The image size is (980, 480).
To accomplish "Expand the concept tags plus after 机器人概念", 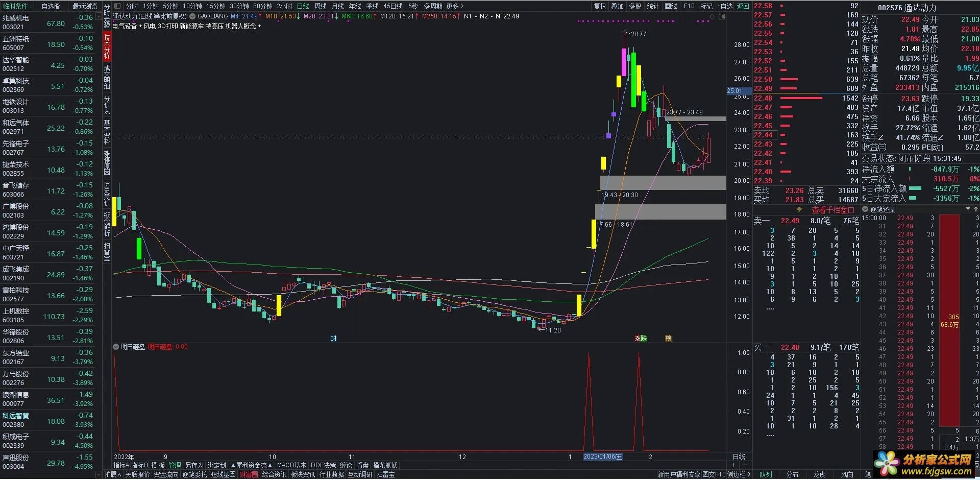I will [x=259, y=26].
